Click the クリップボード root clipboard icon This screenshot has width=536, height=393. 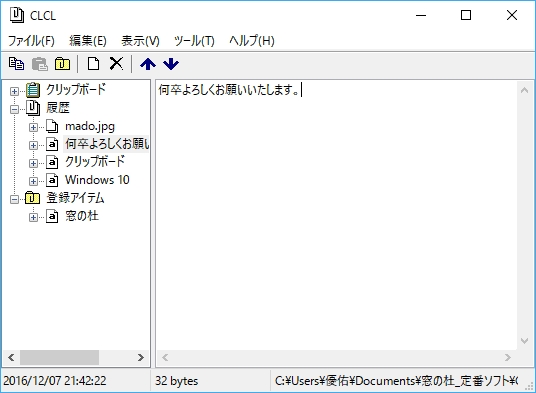33,90
